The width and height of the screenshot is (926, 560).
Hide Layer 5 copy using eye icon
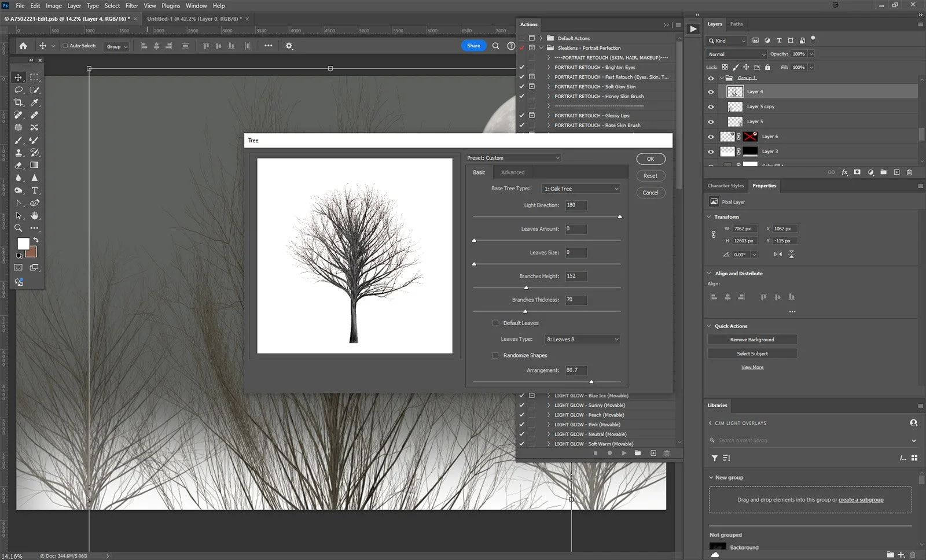click(711, 106)
